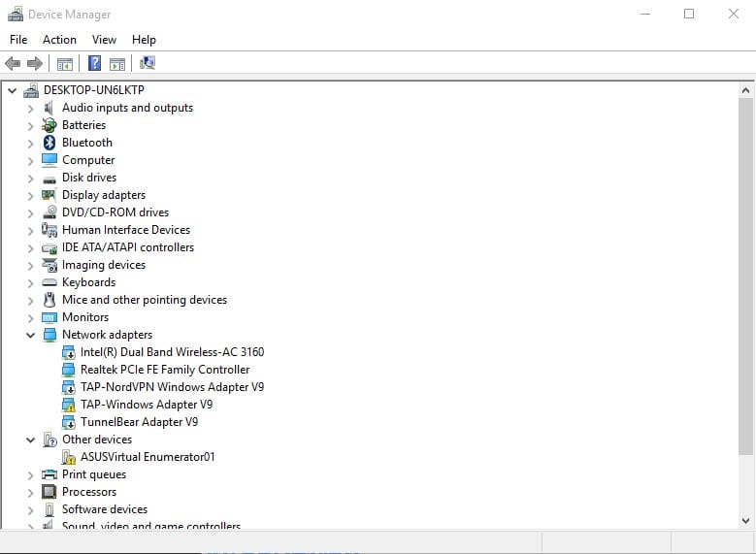Collapse the Other devices category
This screenshot has width=756, height=554.
tap(31, 440)
